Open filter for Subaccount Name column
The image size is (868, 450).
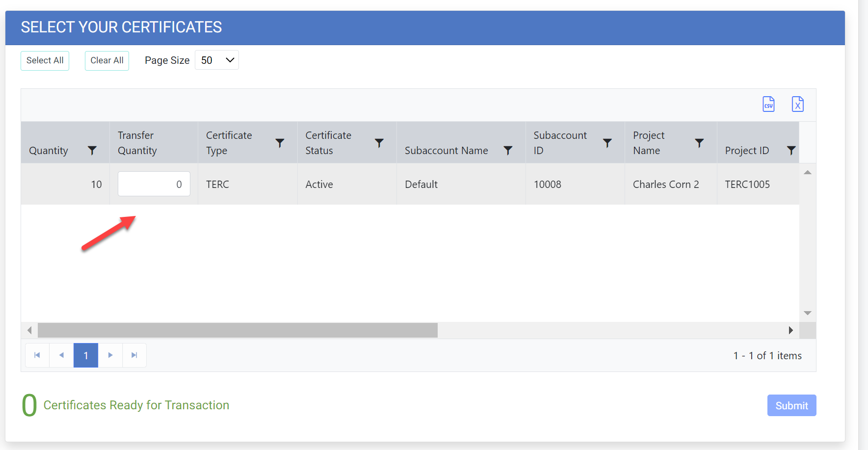[x=508, y=151]
